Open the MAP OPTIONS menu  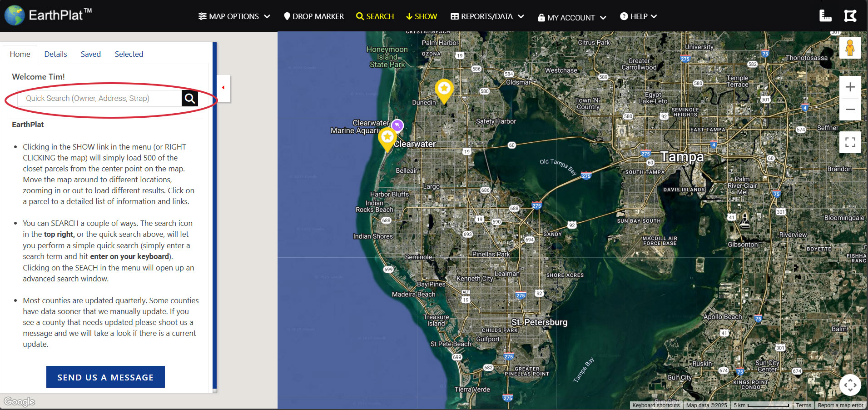(x=234, y=16)
